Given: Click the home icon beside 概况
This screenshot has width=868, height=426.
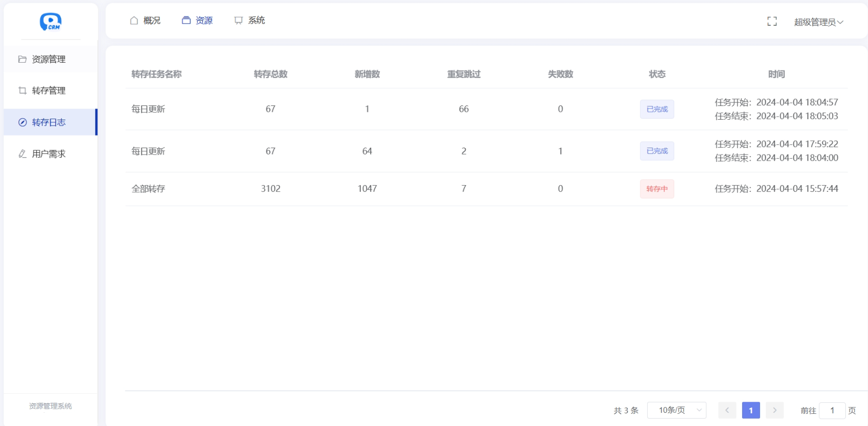Looking at the screenshot, I should [134, 21].
